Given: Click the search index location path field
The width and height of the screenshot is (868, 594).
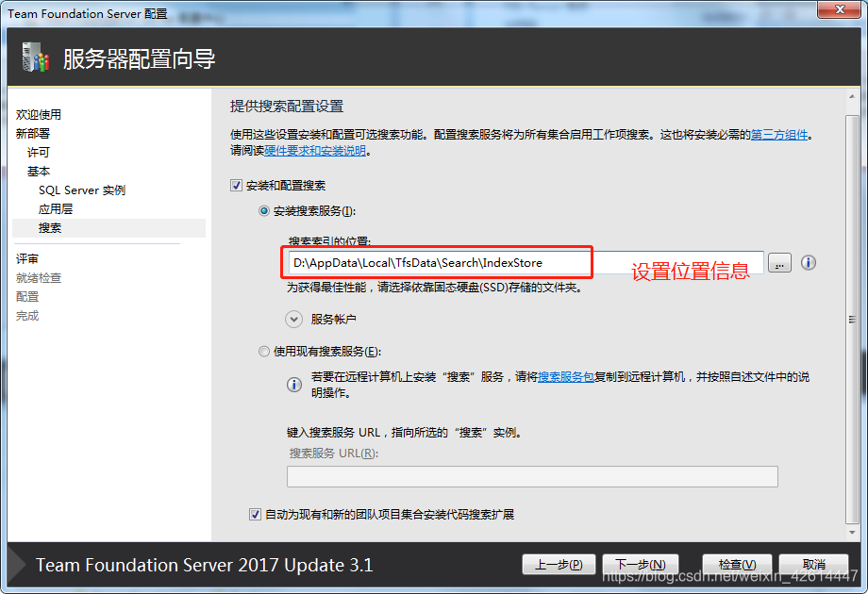Looking at the screenshot, I should coord(526,263).
